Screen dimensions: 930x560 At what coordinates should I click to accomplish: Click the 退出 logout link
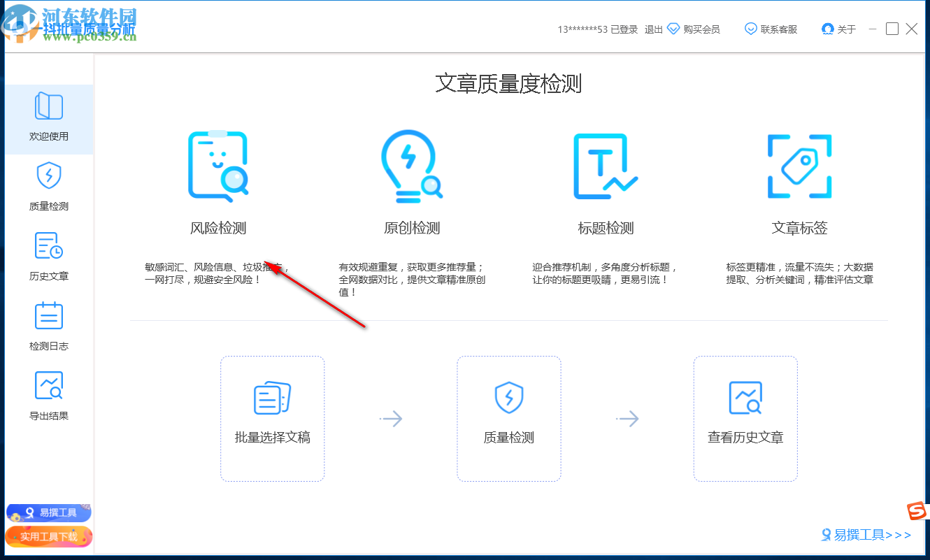[653, 29]
